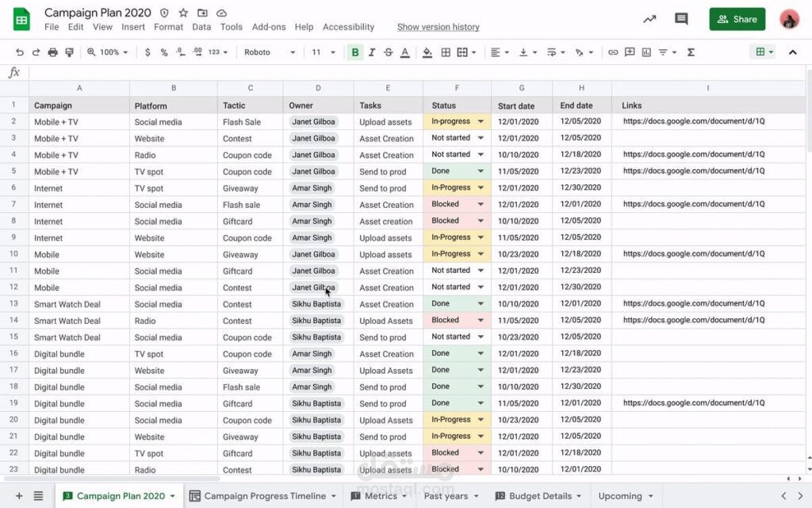Open the 123 number format dropdown
The width and height of the screenshot is (812, 508).
(218, 52)
